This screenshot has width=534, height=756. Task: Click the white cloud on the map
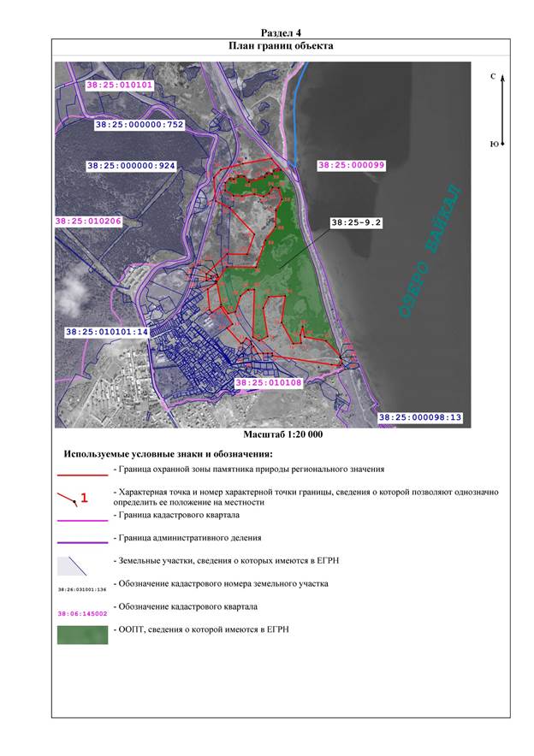click(73, 294)
